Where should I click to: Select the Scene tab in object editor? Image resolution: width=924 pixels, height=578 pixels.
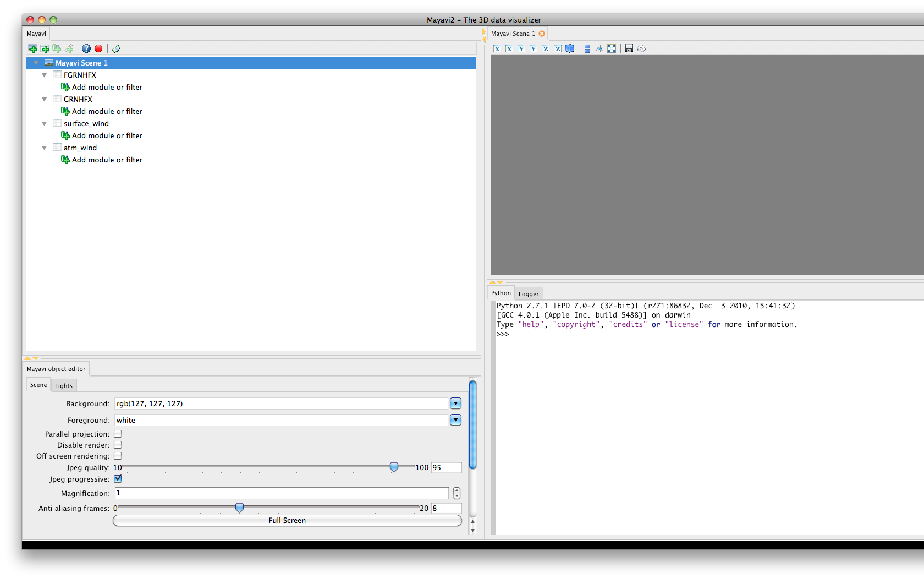(38, 385)
